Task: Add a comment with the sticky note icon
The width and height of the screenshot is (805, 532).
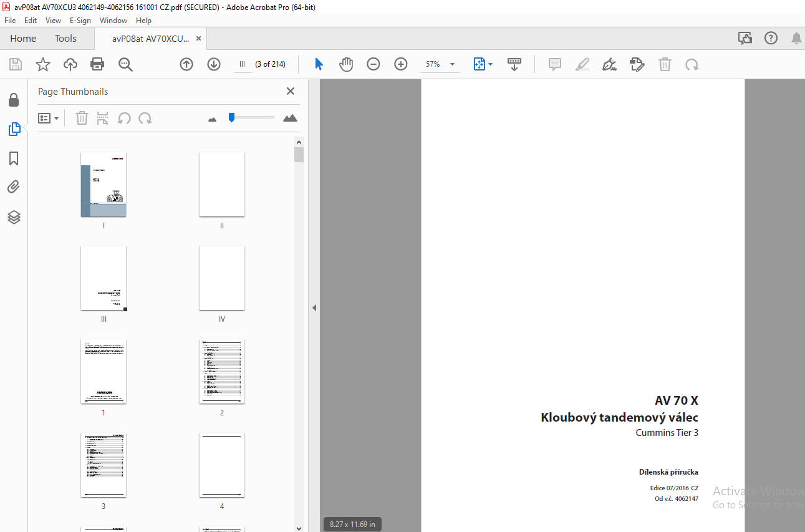Action: tap(555, 64)
